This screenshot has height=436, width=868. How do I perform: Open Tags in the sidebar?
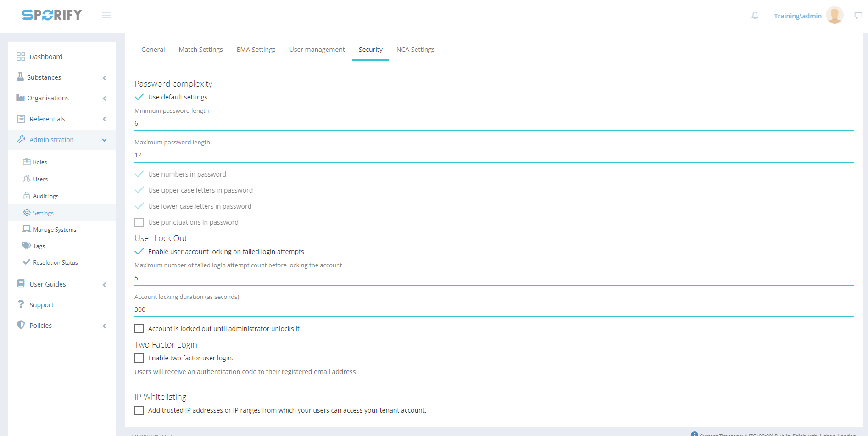(x=39, y=246)
